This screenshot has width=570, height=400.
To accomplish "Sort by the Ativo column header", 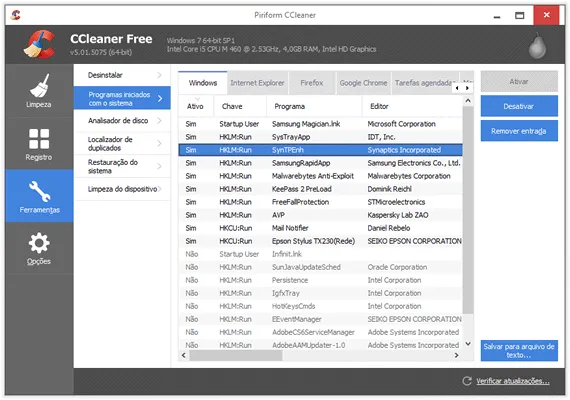I will [x=196, y=106].
